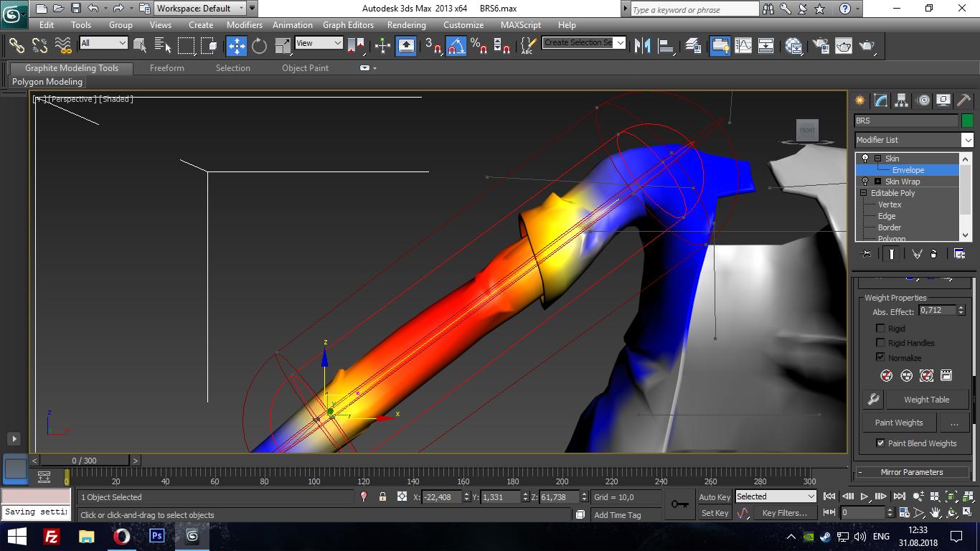Screen dimensions: 980x551
Task: Click the Weight Table button
Action: pos(926,400)
